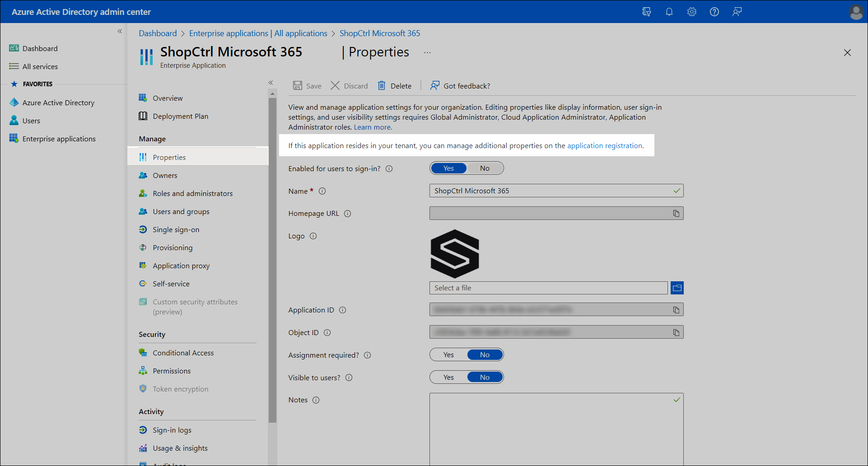The height and width of the screenshot is (466, 868).
Task: Set Assignment required to Yes
Action: point(448,355)
